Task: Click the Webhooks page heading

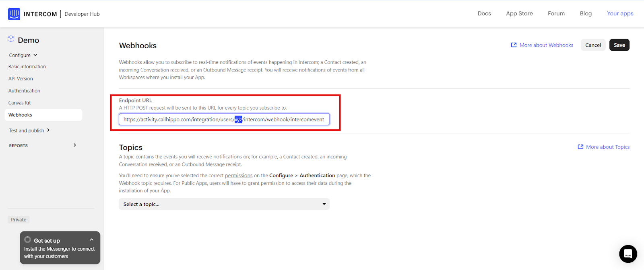Action: (138, 45)
